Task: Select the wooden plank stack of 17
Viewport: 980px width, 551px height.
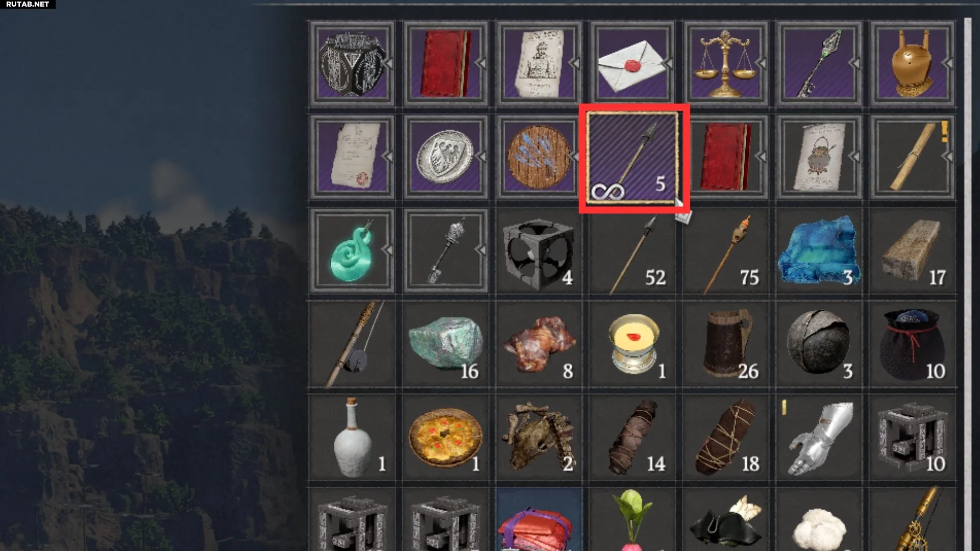Action: click(x=912, y=251)
